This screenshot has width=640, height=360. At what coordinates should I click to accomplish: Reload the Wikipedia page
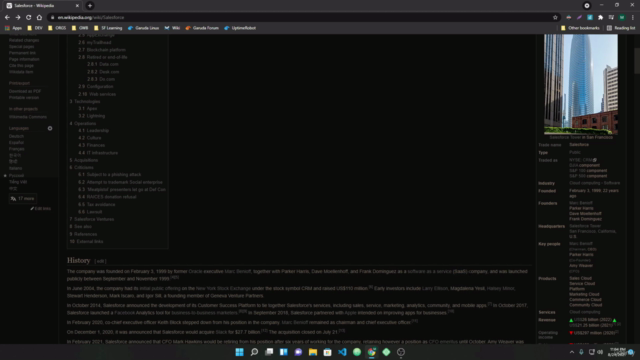(29, 18)
